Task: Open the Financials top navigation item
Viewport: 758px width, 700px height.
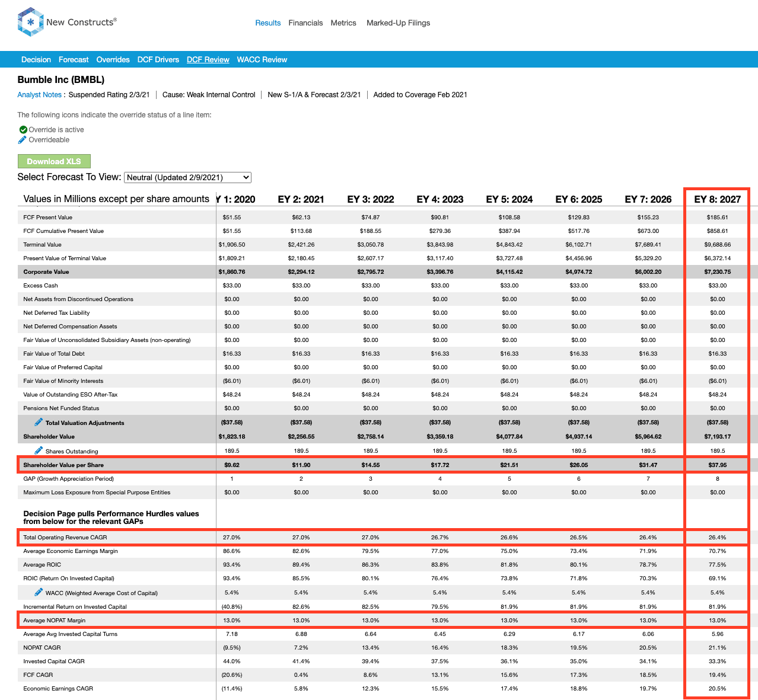Action: pos(305,23)
